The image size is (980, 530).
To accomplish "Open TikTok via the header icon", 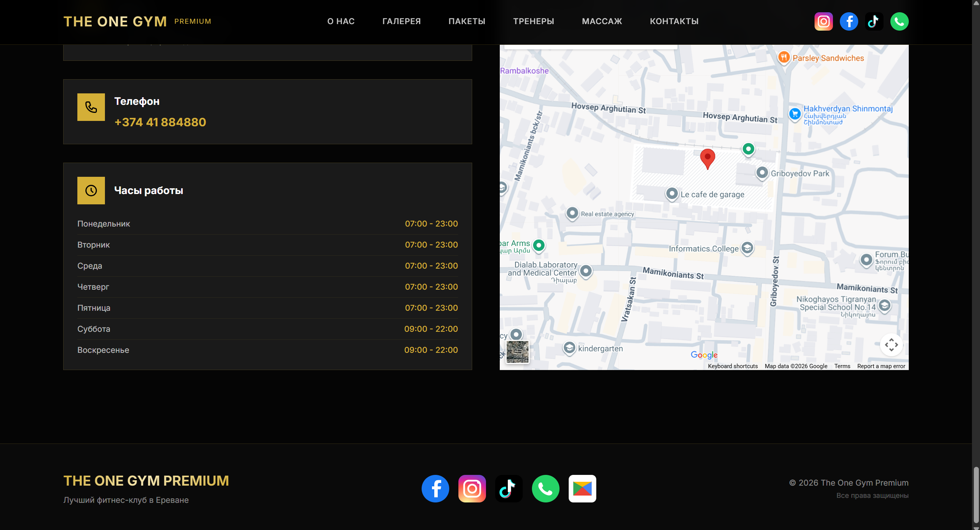I will coord(874,21).
